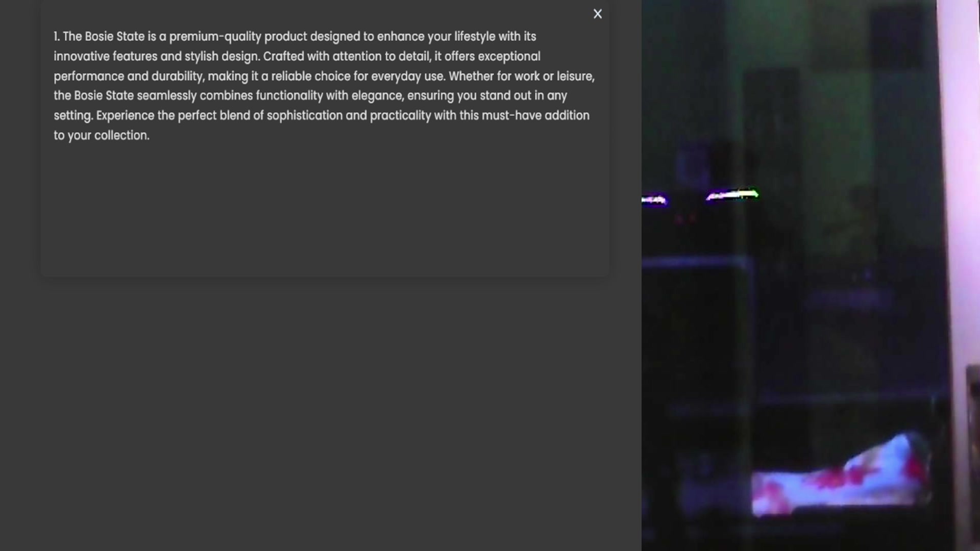Click the word 'sophistication' in the description

tap(304, 116)
